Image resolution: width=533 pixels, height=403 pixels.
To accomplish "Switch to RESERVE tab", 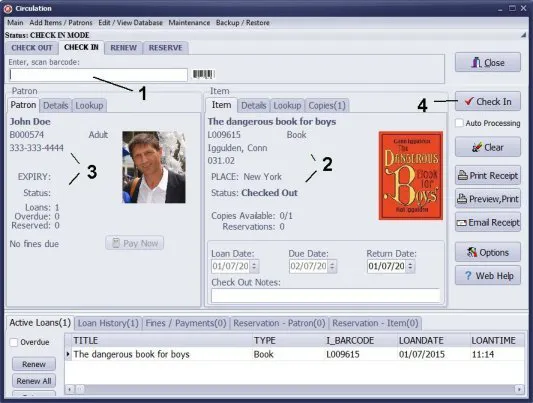I will [x=166, y=48].
